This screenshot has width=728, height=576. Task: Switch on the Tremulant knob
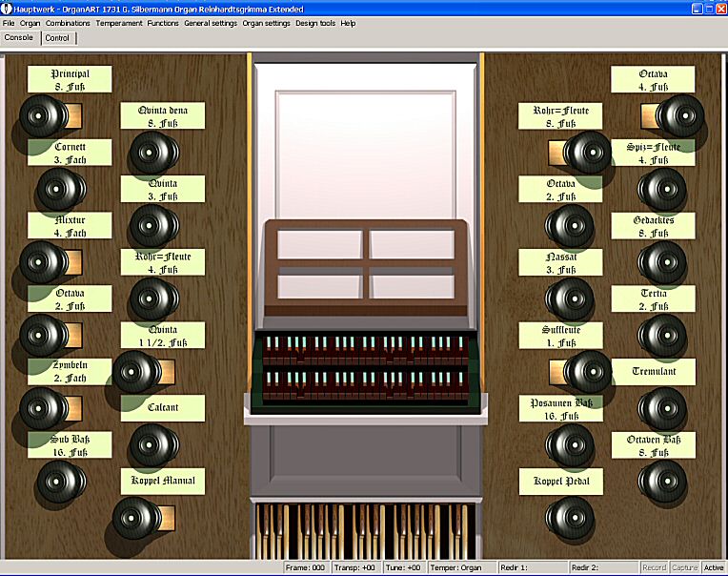coord(662,409)
